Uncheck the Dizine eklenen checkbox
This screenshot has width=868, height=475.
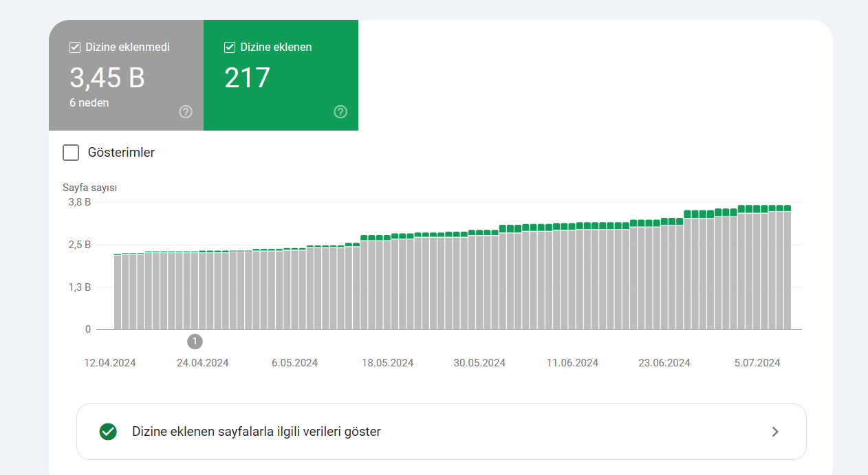pyautogui.click(x=230, y=47)
